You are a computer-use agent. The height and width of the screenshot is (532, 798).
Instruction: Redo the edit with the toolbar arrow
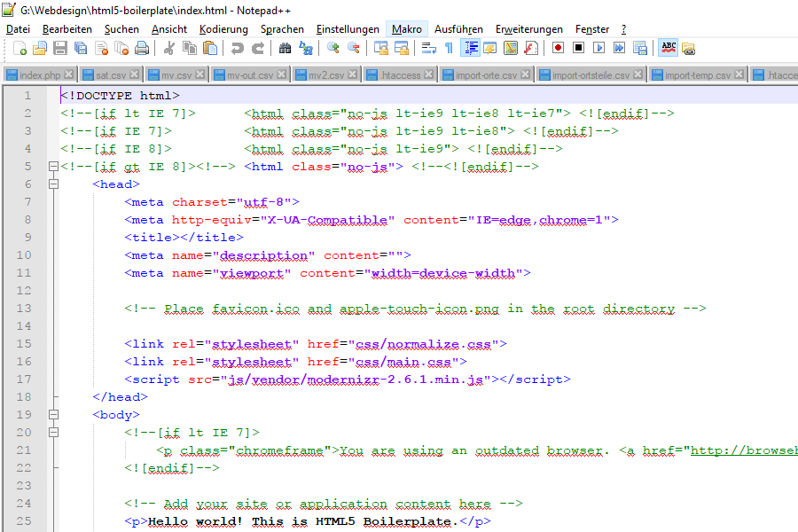(257, 49)
